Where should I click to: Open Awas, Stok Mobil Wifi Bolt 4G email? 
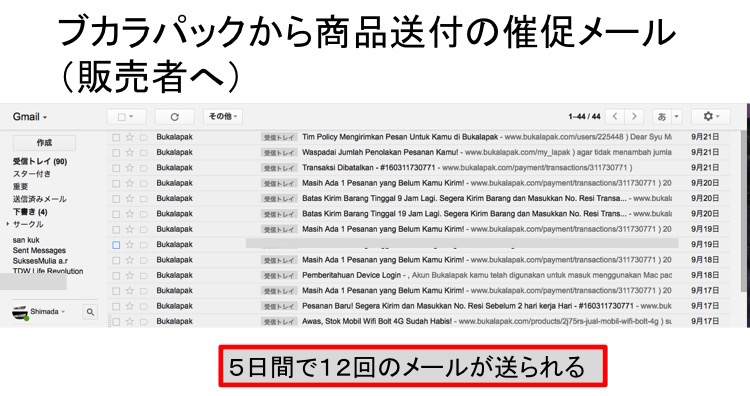[x=377, y=321]
